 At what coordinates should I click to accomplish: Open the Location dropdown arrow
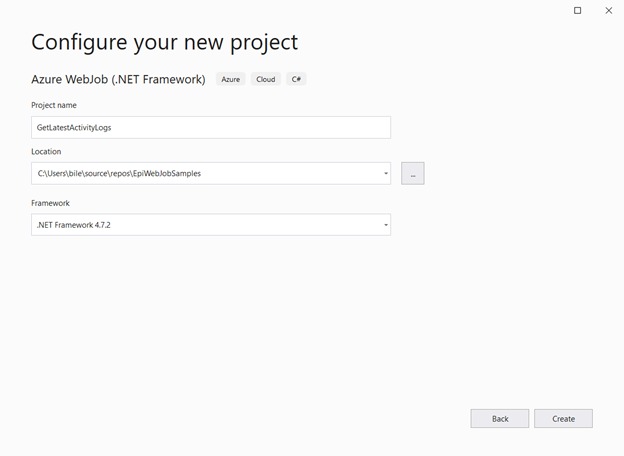click(386, 174)
